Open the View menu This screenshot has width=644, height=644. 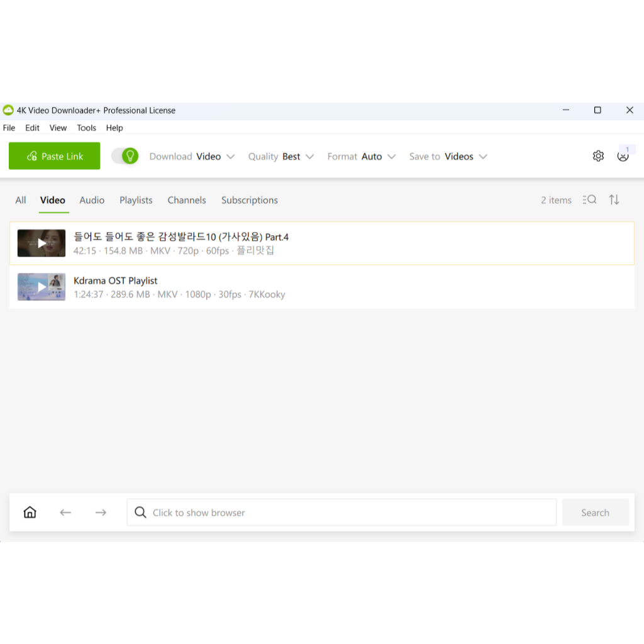tap(58, 128)
